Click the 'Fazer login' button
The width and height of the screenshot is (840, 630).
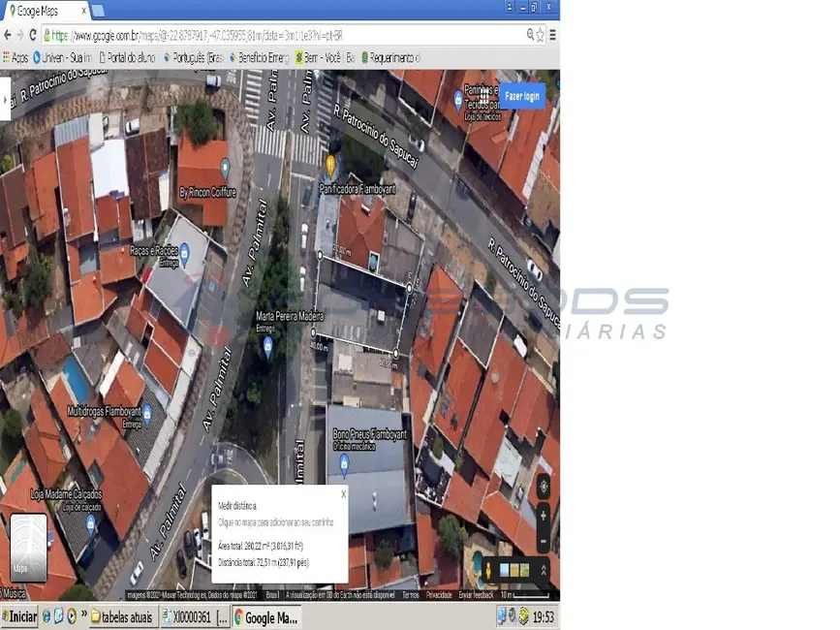521,96
